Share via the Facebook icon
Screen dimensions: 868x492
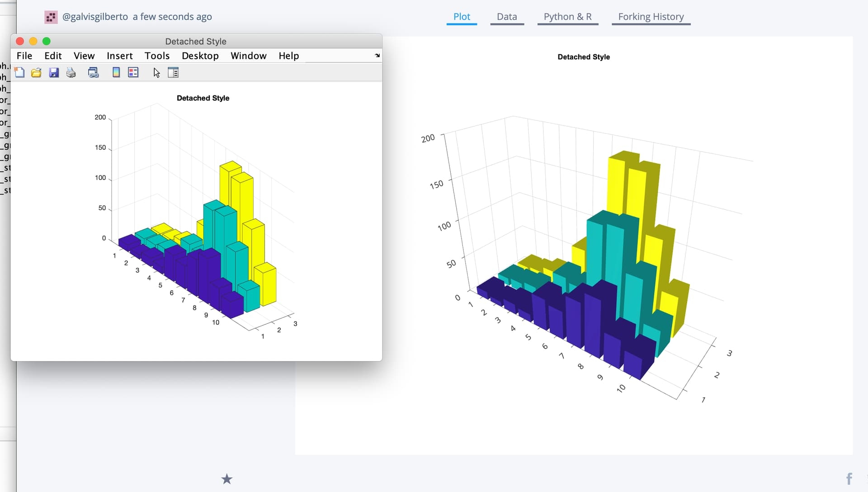[850, 477]
